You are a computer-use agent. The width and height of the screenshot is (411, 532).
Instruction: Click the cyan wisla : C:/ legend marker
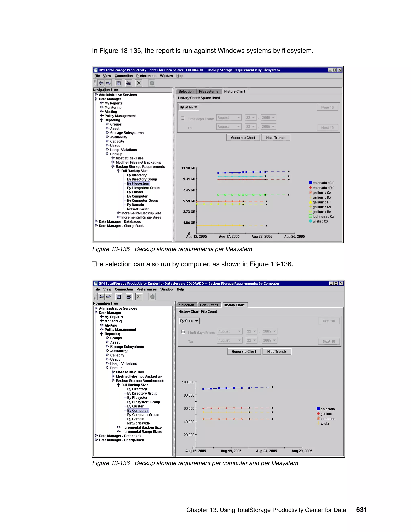[x=310, y=221]
